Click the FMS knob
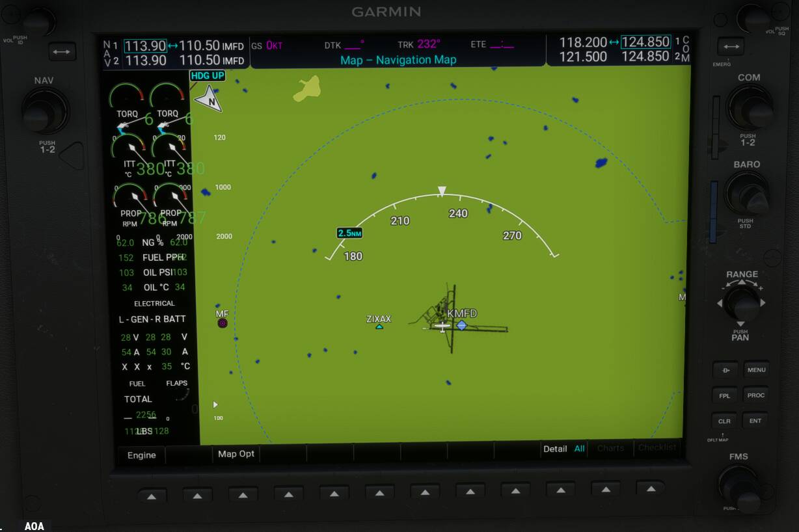The image size is (799, 532). tap(740, 486)
